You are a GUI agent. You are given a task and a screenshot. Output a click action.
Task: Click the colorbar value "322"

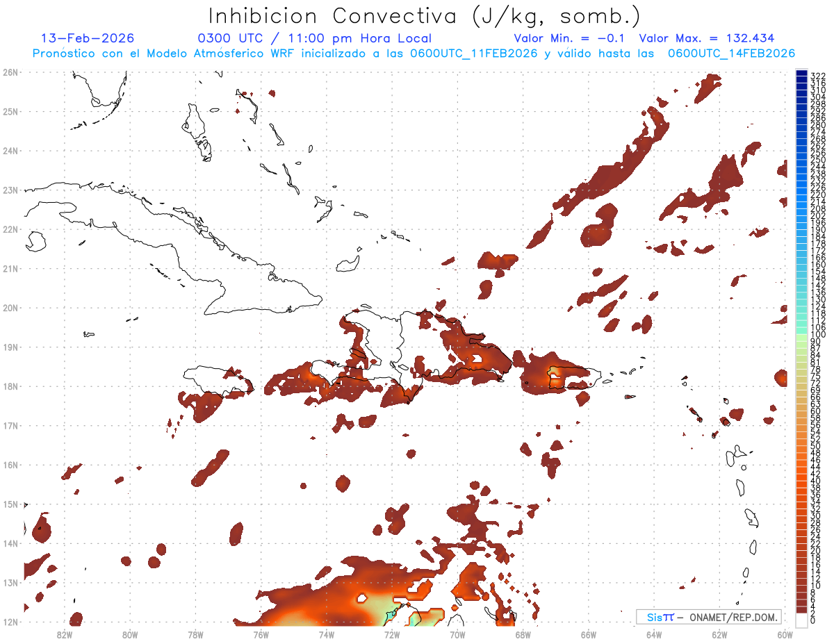(x=817, y=75)
